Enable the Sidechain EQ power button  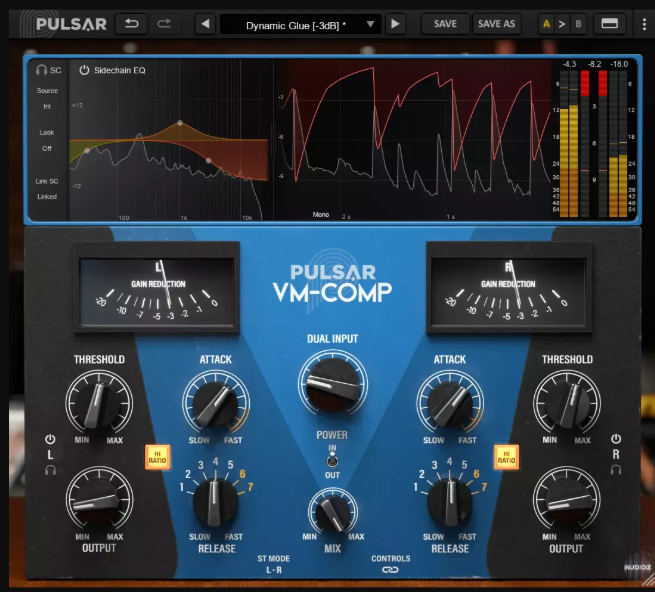click(x=84, y=70)
